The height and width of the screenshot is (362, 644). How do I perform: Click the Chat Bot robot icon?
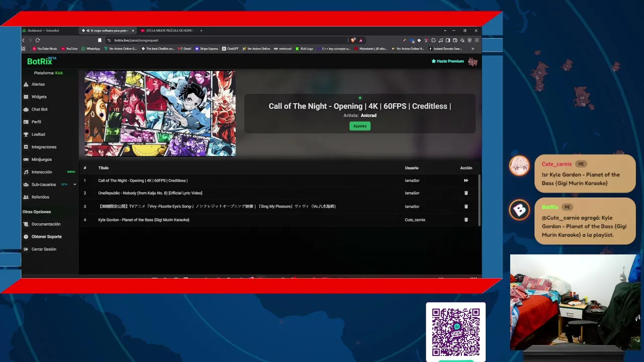pyautogui.click(x=26, y=110)
